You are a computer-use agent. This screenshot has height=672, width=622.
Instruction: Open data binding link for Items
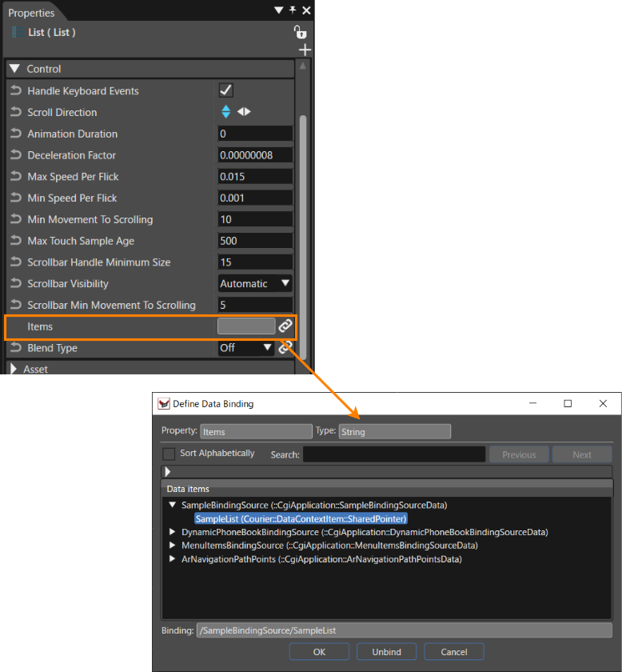pyautogui.click(x=285, y=326)
